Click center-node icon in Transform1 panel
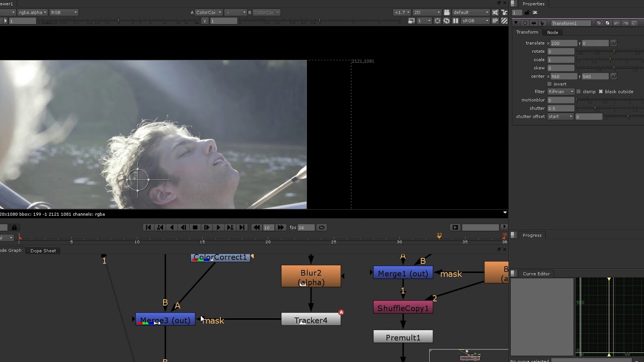Viewport: 644px width, 362px height. point(525,23)
